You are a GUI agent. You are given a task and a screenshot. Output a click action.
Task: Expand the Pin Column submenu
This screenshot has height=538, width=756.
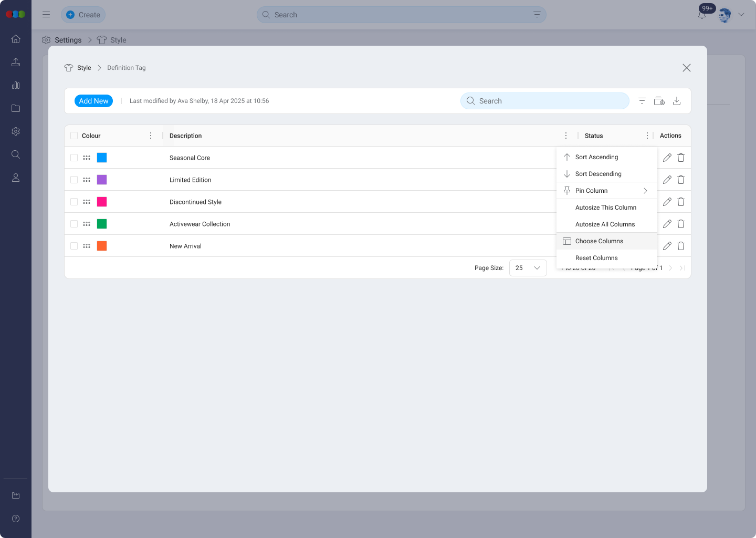tap(606, 190)
